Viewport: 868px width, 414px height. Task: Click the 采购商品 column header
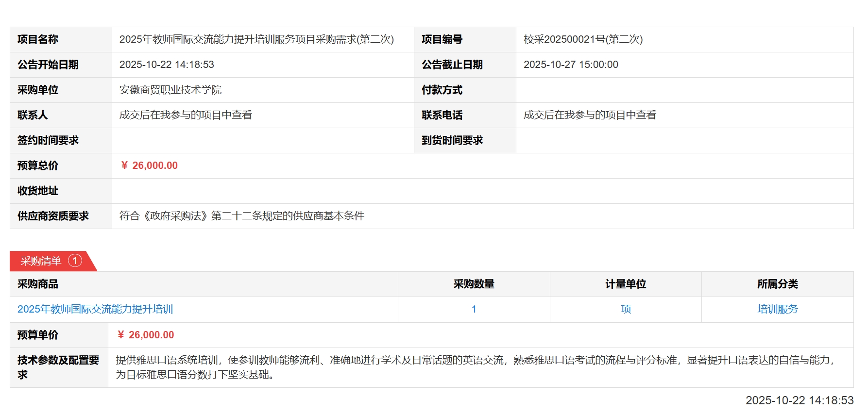[38, 284]
